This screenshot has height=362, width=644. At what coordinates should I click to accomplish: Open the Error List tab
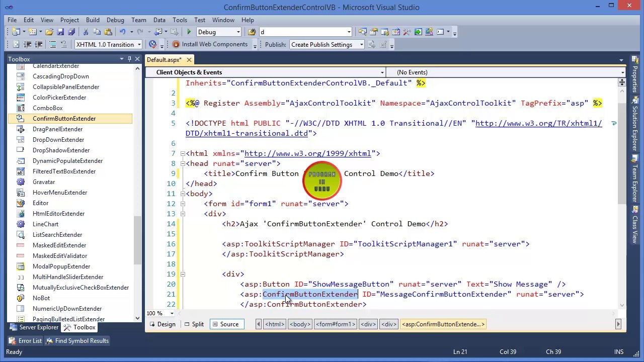pos(26,341)
